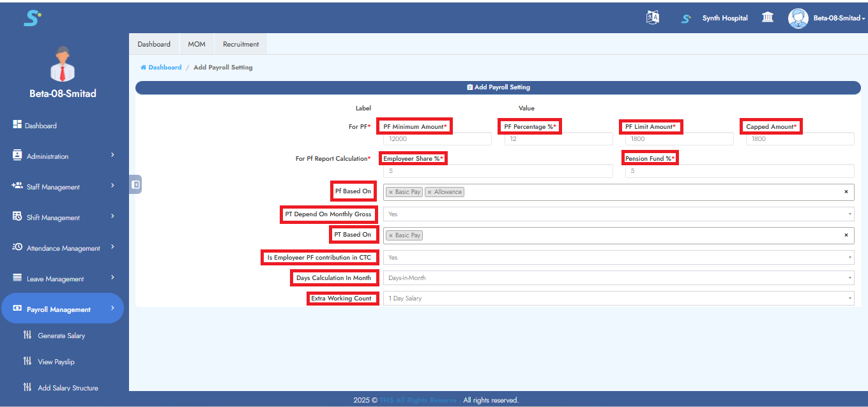The height and width of the screenshot is (407, 868).
Task: Click the View Payslip sliders icon
Action: pyautogui.click(x=27, y=362)
